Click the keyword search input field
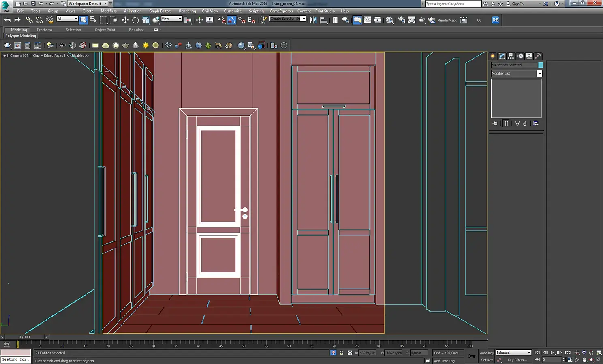Viewport: 603px width, 364px height. [453, 4]
